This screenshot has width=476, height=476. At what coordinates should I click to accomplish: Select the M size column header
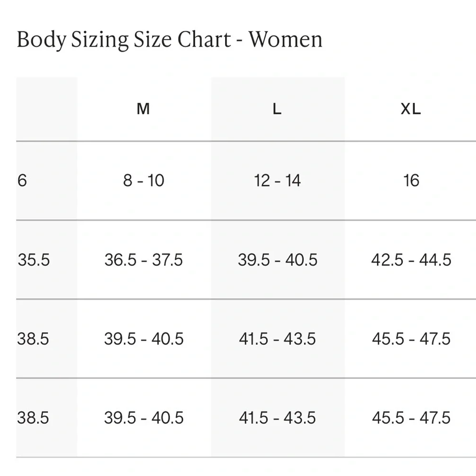coord(143,109)
